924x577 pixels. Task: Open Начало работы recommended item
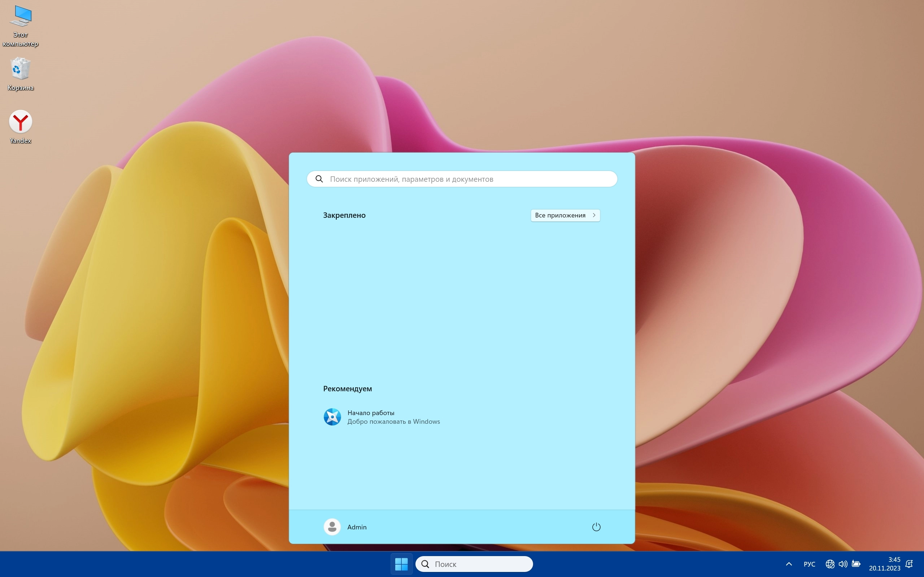pos(370,413)
